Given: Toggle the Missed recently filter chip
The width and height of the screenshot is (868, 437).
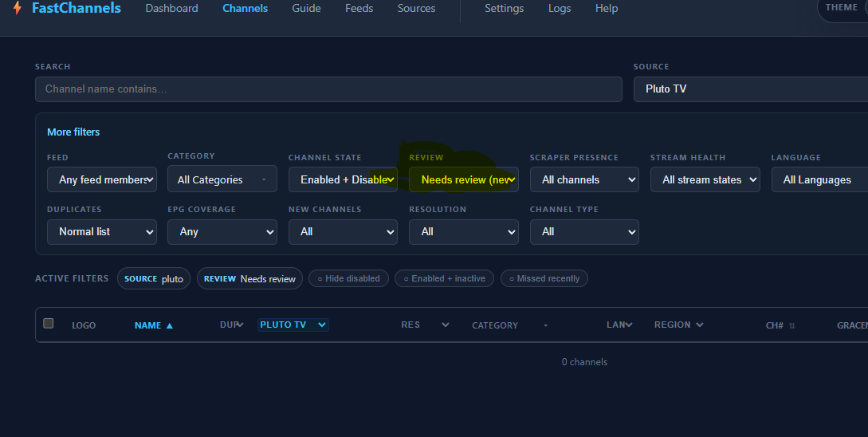Looking at the screenshot, I should coord(544,278).
